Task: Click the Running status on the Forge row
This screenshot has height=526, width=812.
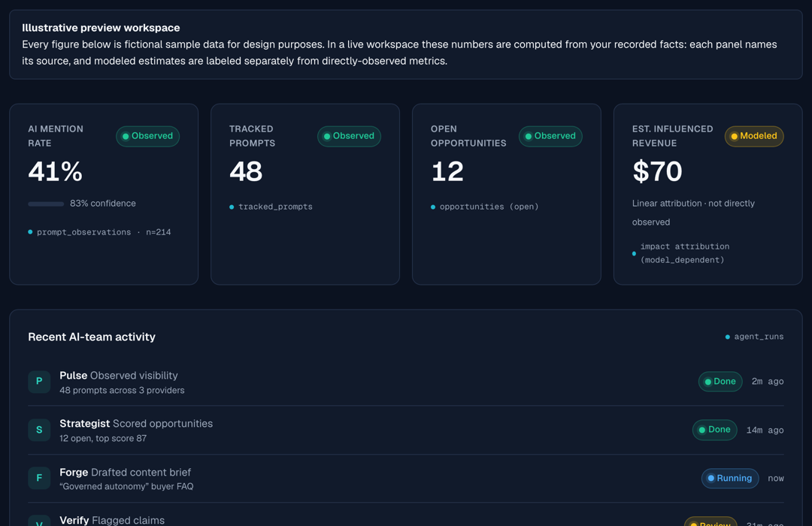Action: (x=730, y=479)
